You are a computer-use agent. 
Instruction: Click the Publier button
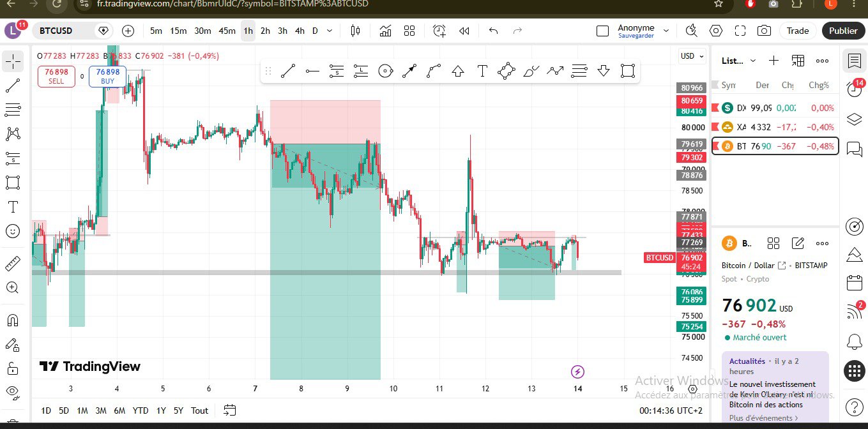pos(843,31)
